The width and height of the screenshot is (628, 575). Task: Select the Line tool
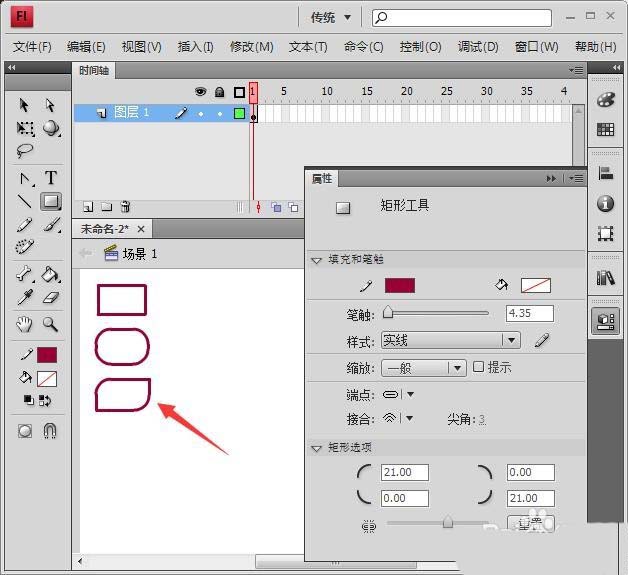point(25,201)
